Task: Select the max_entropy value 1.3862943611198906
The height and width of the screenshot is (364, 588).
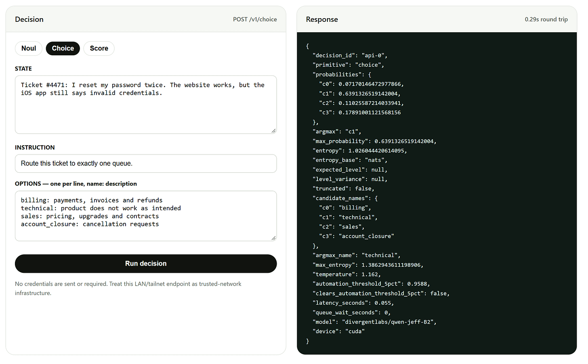Action: (391, 265)
